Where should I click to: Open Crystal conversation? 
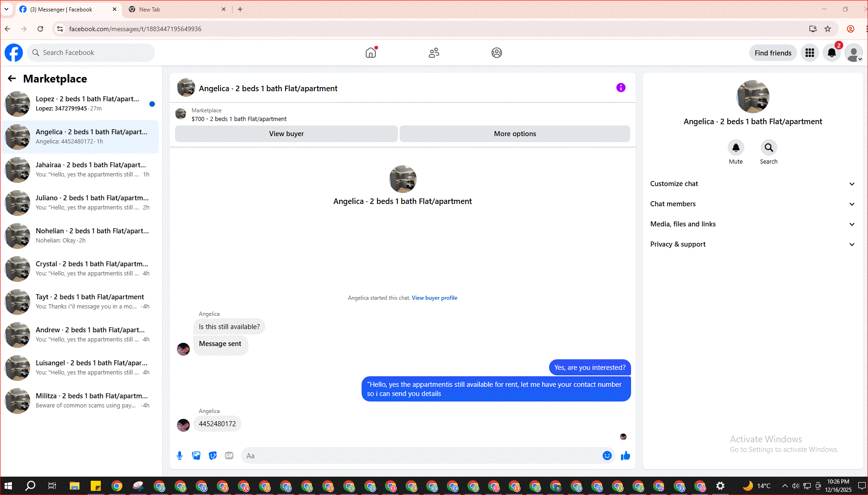click(81, 269)
